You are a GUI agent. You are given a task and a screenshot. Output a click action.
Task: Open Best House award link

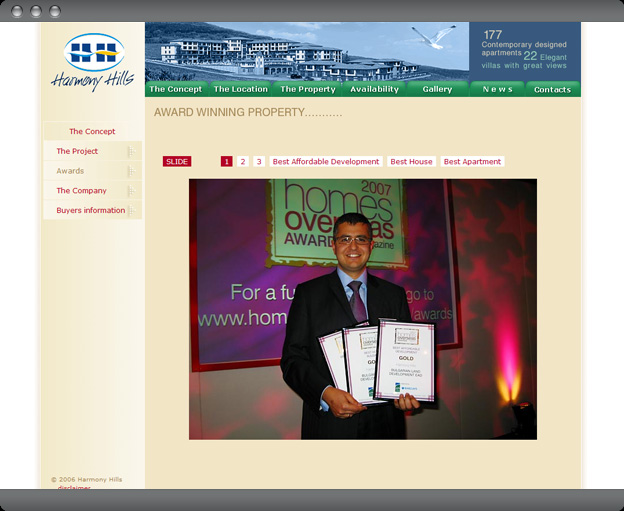click(411, 162)
